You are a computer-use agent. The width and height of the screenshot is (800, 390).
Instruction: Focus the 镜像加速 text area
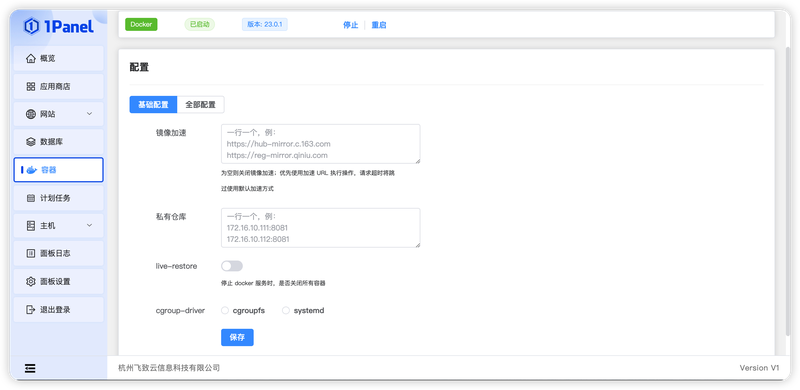point(320,144)
